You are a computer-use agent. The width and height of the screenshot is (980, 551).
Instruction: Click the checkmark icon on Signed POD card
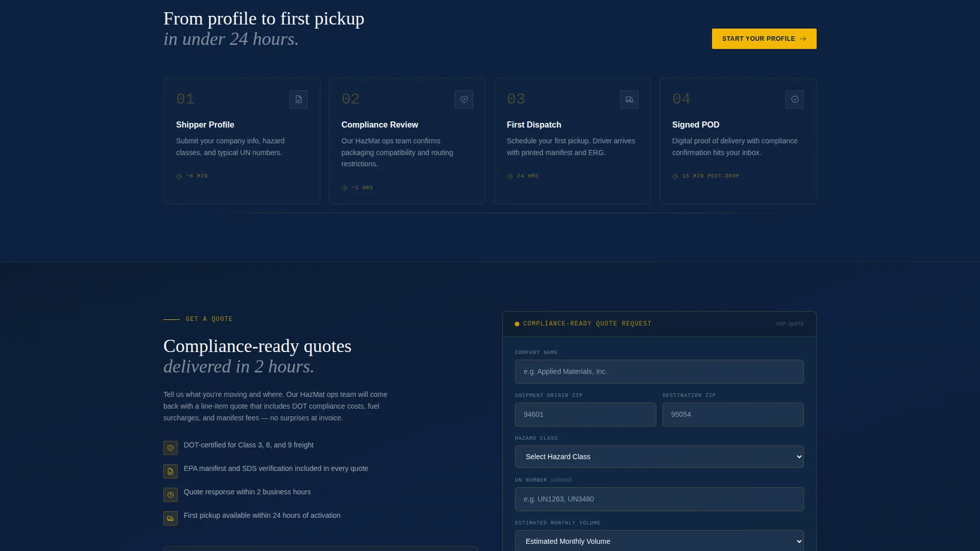(x=795, y=99)
